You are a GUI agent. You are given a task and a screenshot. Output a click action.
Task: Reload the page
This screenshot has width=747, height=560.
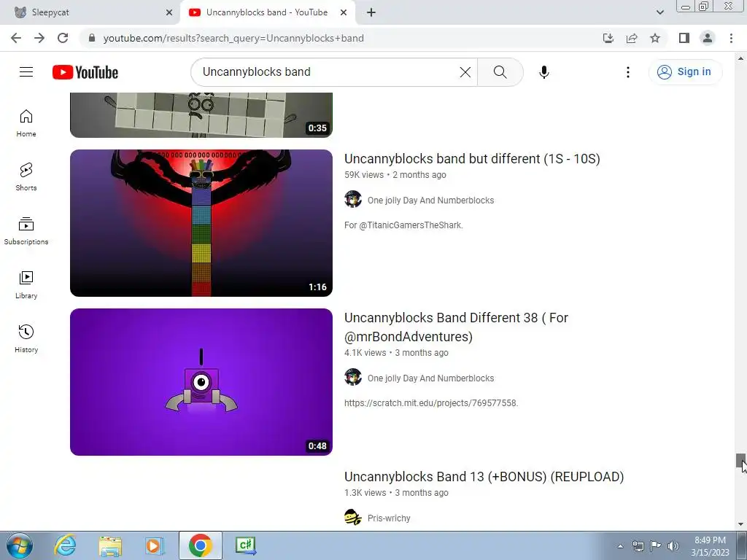click(x=63, y=38)
